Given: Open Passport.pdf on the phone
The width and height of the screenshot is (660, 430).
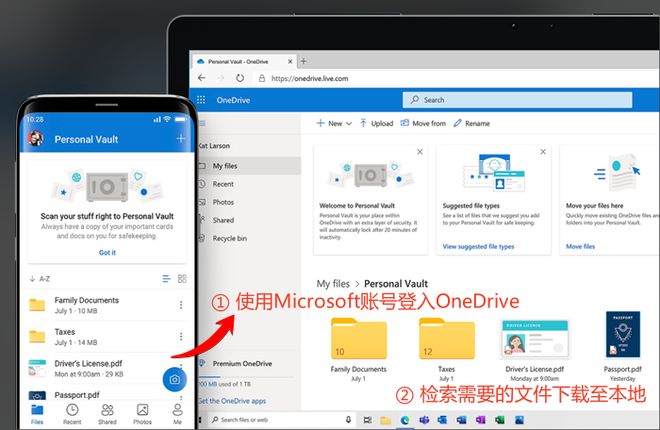Looking at the screenshot, I should [x=95, y=395].
